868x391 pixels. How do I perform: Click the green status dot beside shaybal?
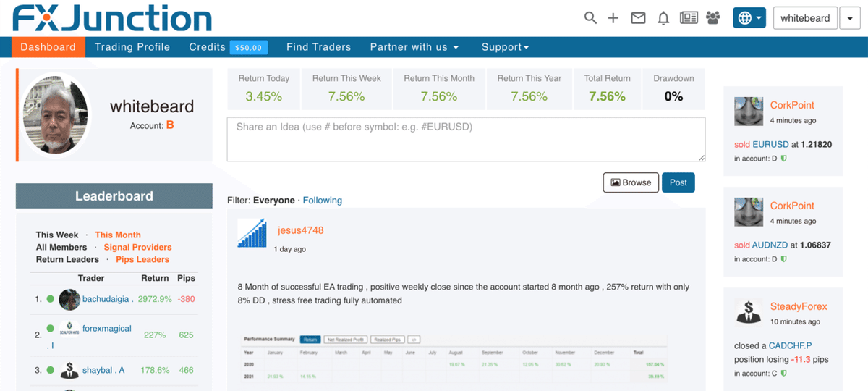pyautogui.click(x=50, y=370)
